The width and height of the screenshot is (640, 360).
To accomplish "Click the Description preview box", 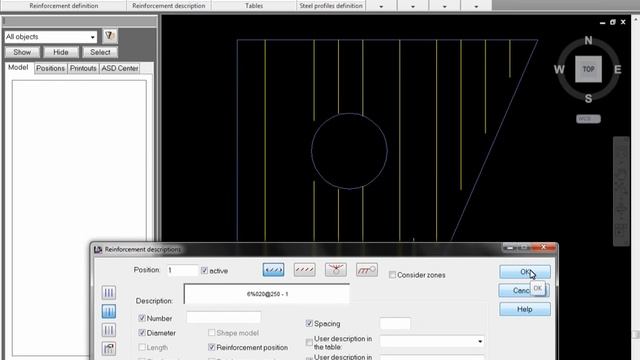I will [267, 293].
